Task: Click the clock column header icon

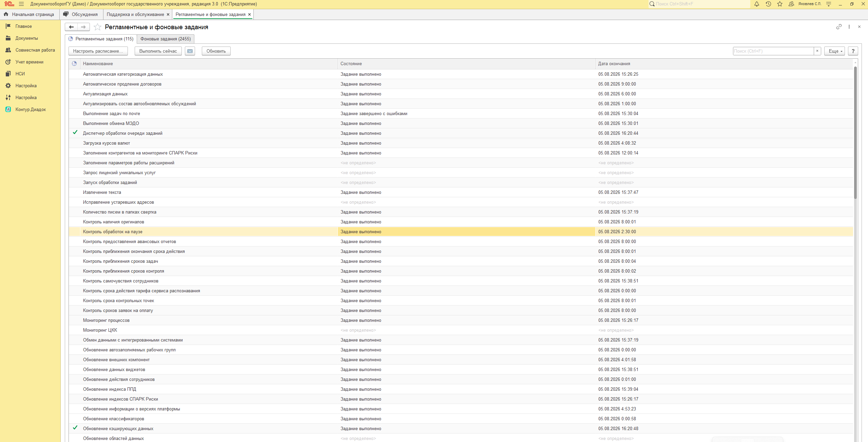Action: click(x=74, y=63)
